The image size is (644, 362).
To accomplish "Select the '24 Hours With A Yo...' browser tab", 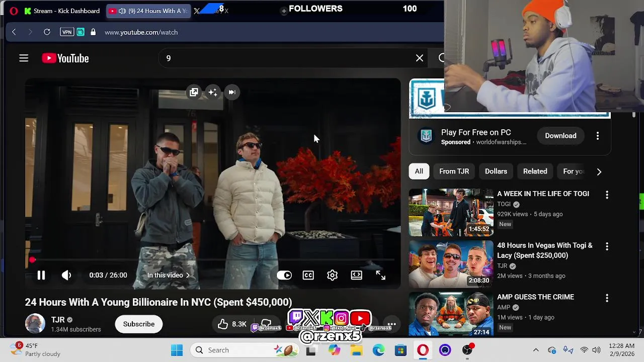I will click(149, 11).
